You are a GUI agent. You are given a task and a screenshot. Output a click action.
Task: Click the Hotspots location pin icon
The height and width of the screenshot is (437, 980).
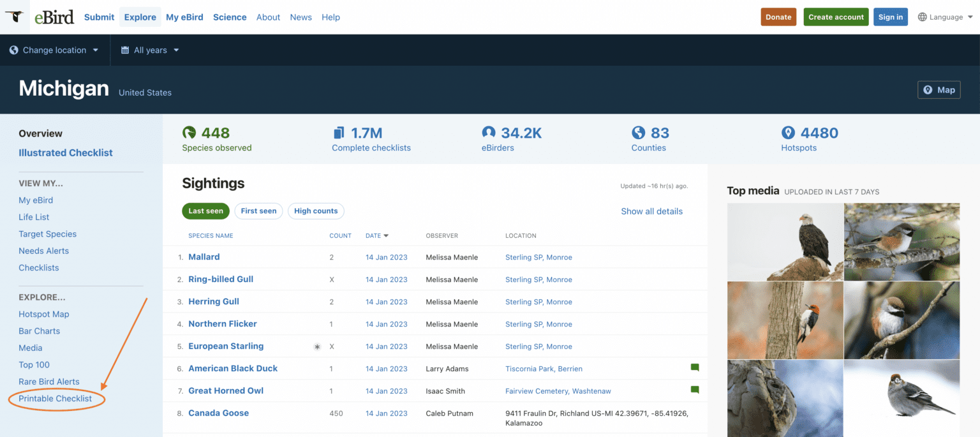coord(788,133)
